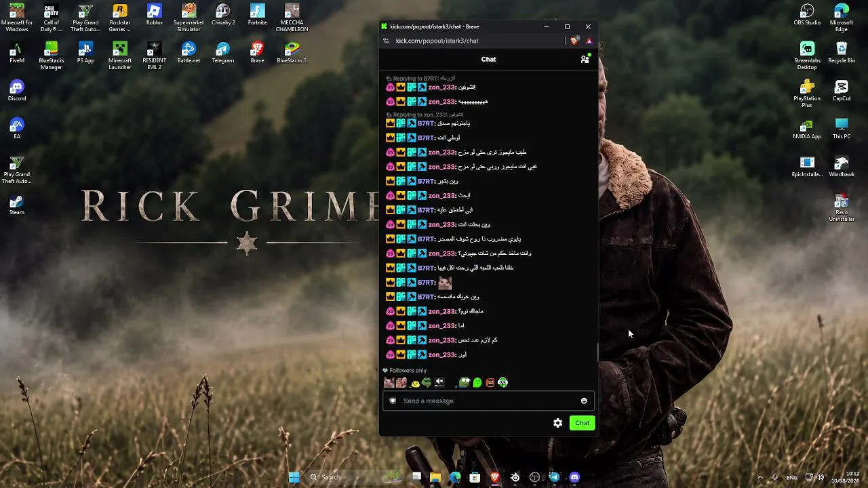Open MECCHA CHAMELEON desktop icon
The image size is (868, 488).
292,18
